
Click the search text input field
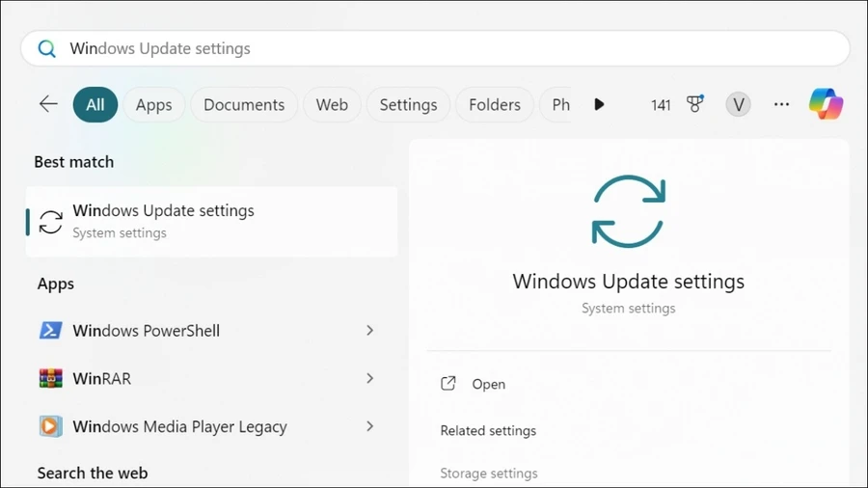tap(435, 48)
